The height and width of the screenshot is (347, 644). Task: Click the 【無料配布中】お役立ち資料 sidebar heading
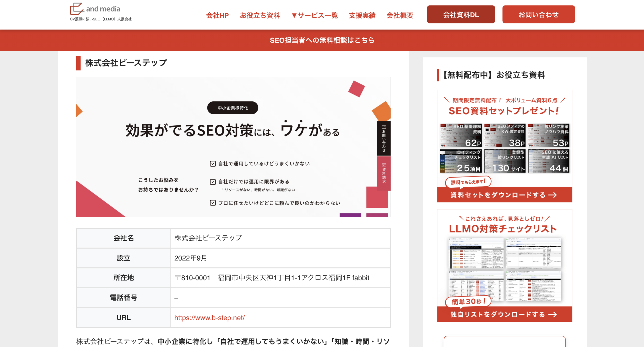coord(493,75)
